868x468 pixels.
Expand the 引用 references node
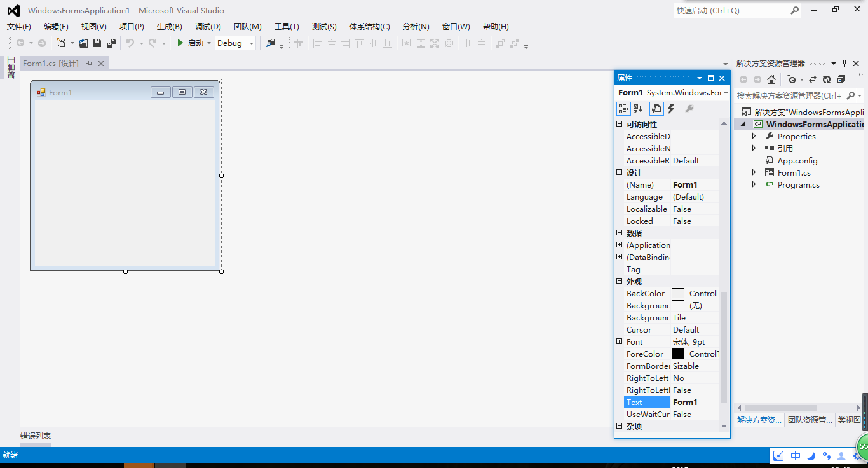click(x=754, y=148)
